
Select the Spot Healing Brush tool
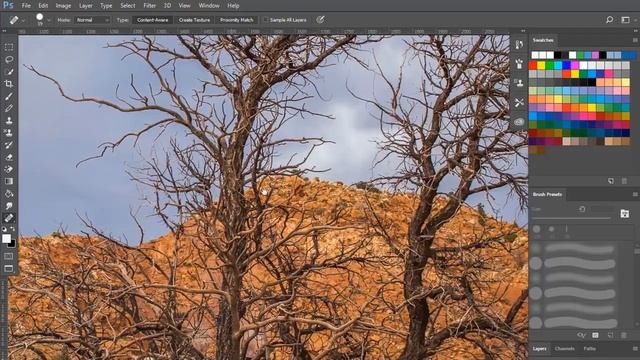[9, 218]
